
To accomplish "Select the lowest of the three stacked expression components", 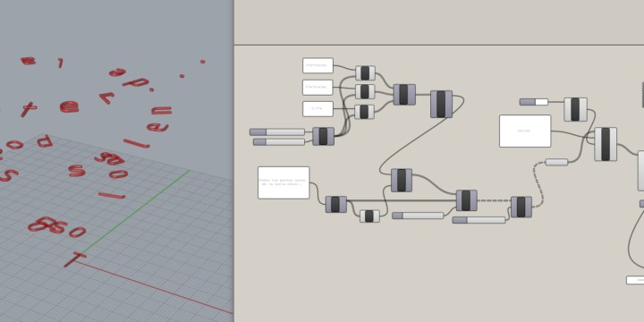I will [364, 112].
